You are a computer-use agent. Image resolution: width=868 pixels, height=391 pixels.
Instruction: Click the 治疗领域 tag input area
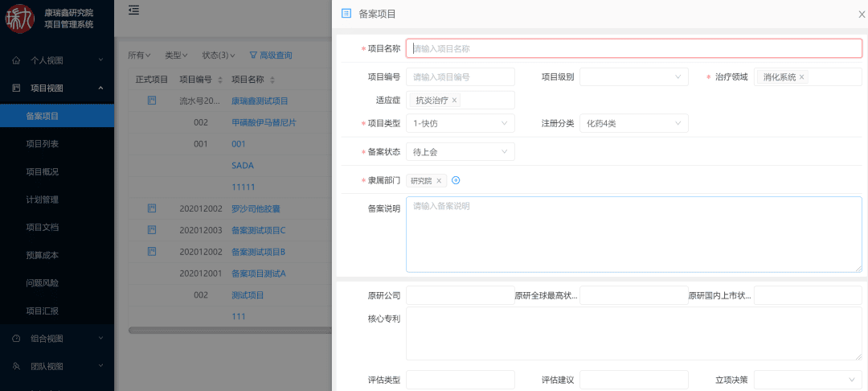click(x=808, y=77)
